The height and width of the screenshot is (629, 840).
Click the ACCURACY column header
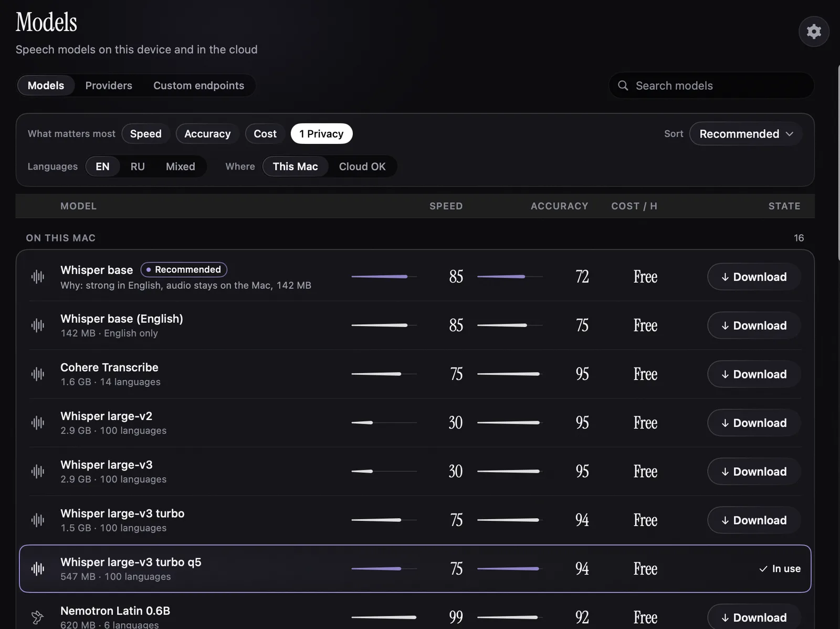tap(559, 206)
